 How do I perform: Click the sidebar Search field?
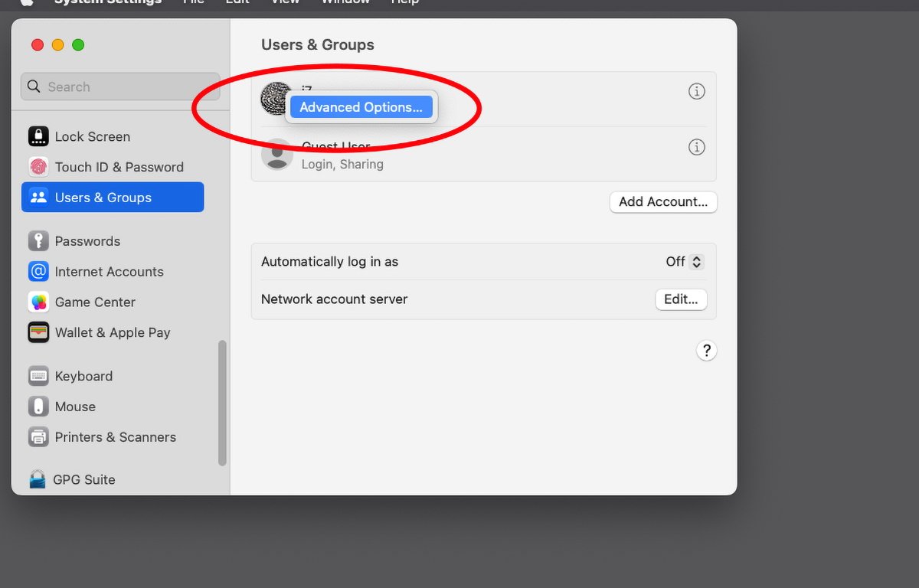[120, 87]
